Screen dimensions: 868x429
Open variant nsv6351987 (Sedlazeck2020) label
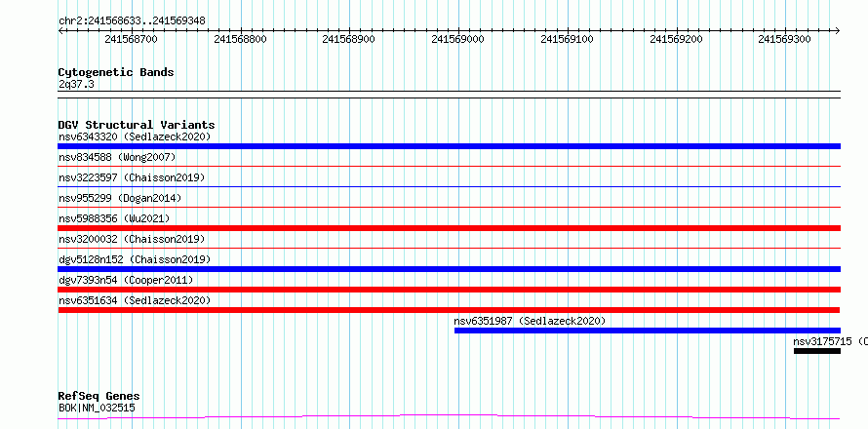[x=530, y=321]
